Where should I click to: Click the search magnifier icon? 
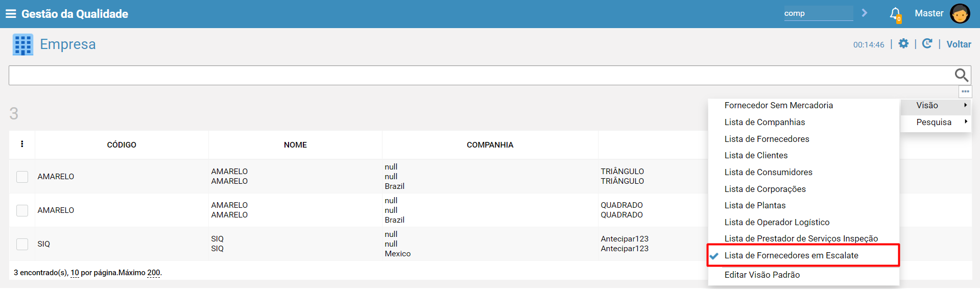coord(961,75)
